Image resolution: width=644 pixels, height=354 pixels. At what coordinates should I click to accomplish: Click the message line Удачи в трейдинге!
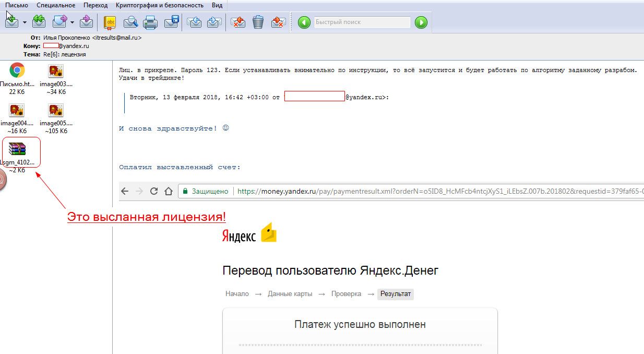151,78
